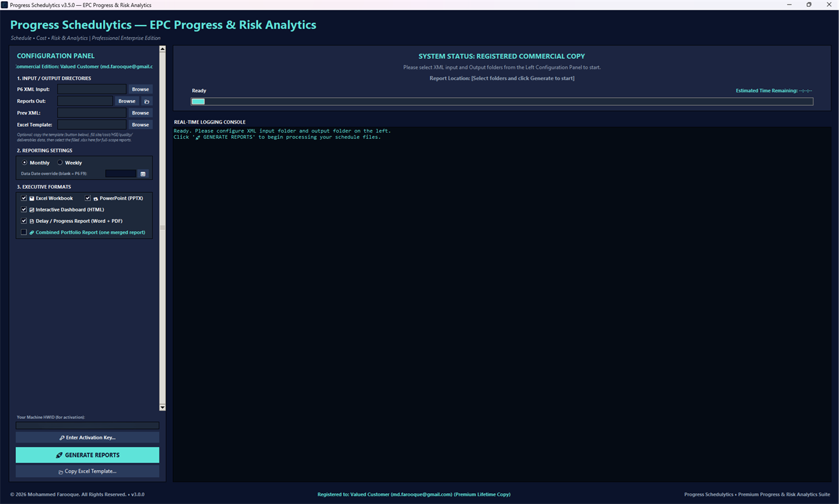
Task: Uncheck the Excel Workbook format checkbox
Action: [x=24, y=199]
